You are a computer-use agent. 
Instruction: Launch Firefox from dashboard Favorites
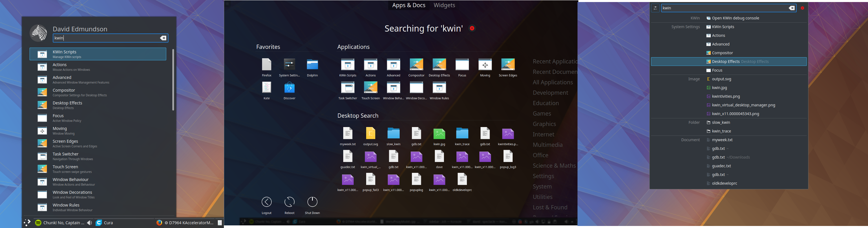pos(266,68)
